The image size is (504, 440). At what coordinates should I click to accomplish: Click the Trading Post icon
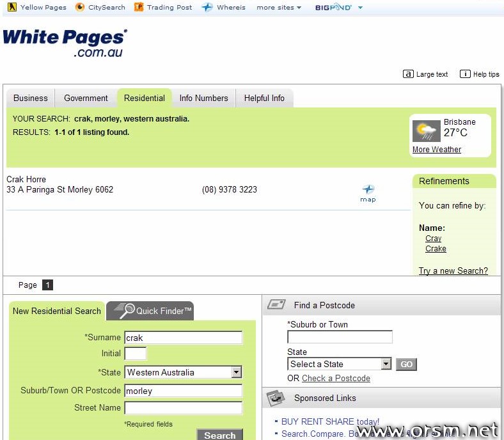click(139, 7)
